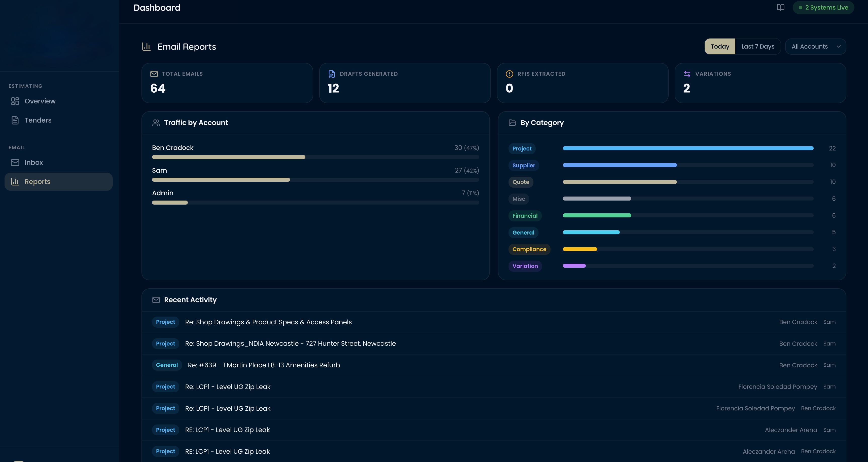Click the General category bar
The height and width of the screenshot is (462, 868).
pos(688,232)
